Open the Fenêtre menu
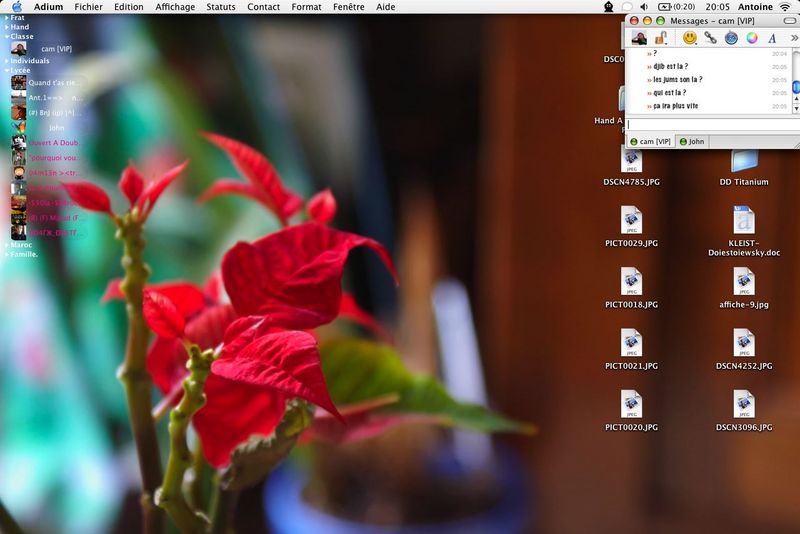The image size is (800, 534). point(349,7)
